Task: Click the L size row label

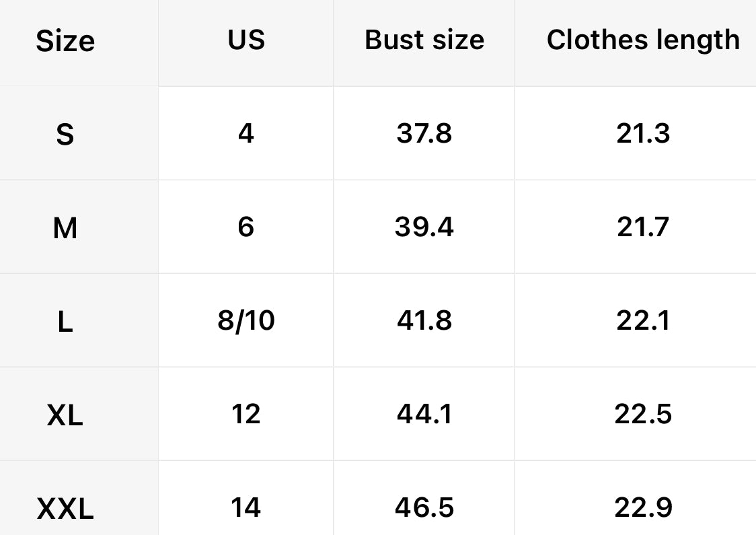Action: point(65,322)
